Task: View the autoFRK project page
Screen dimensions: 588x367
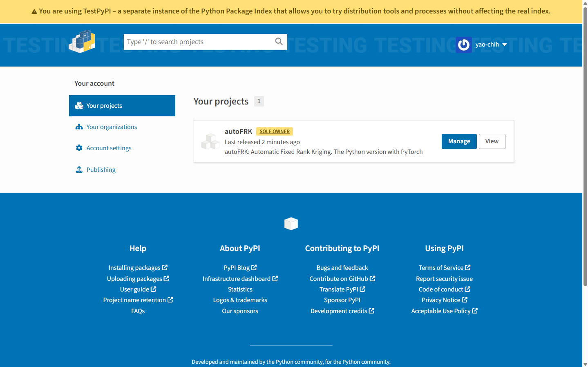Action: point(492,141)
